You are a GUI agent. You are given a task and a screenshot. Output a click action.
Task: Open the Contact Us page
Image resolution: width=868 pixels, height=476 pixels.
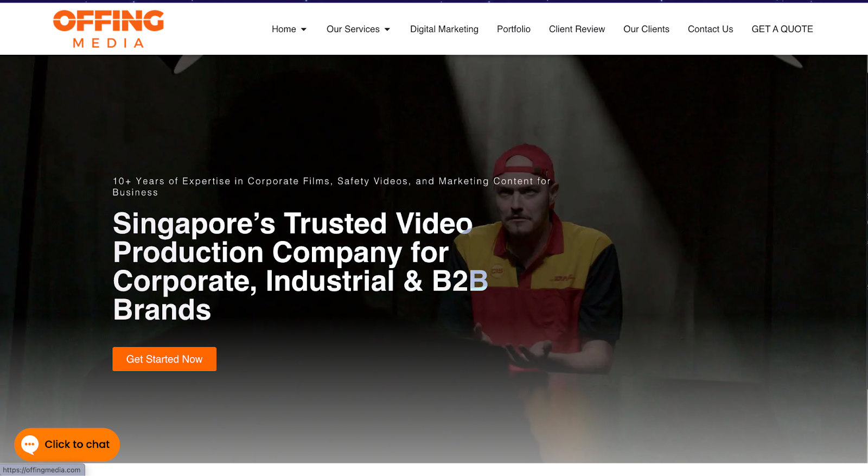(710, 29)
